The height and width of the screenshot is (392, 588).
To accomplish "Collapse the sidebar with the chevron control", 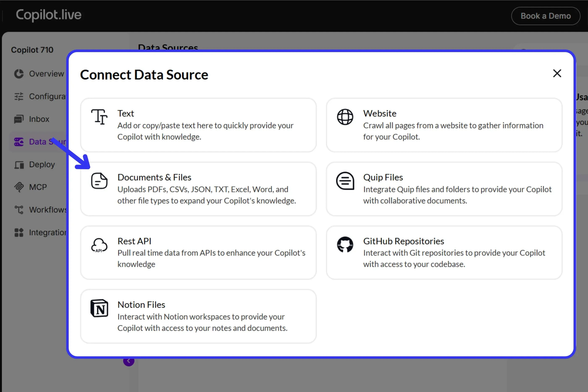I will (x=129, y=360).
